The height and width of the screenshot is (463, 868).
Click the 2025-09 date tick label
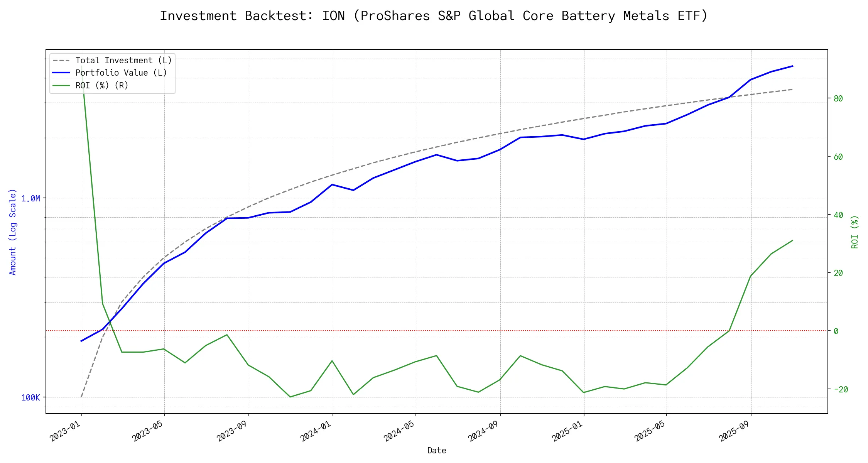(x=734, y=431)
